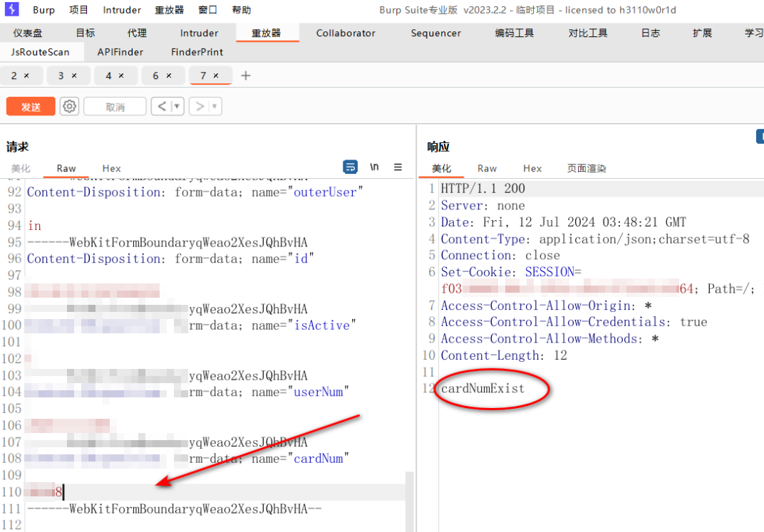Click the 取消 cancel button
Image resolution: width=764 pixels, height=532 pixels.
click(115, 107)
